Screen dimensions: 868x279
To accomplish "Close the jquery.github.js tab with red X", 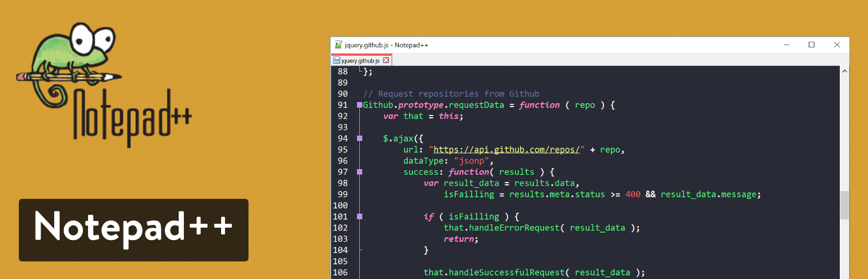I will (x=386, y=60).
